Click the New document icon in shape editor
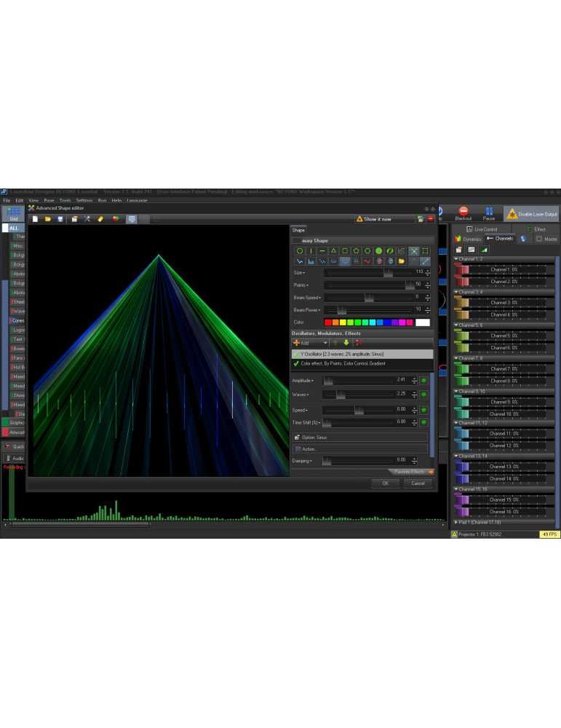561x728 pixels. coord(36,218)
